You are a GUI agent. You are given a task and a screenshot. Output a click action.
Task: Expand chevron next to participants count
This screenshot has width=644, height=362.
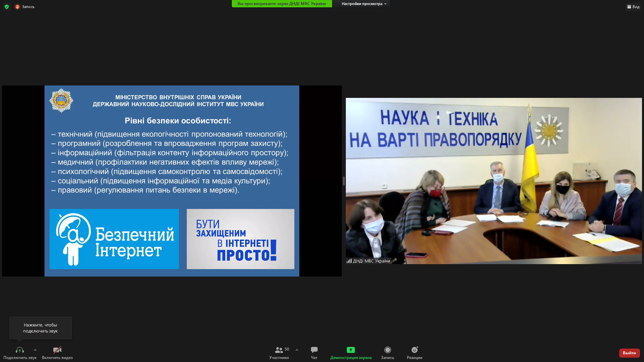tap(297, 350)
